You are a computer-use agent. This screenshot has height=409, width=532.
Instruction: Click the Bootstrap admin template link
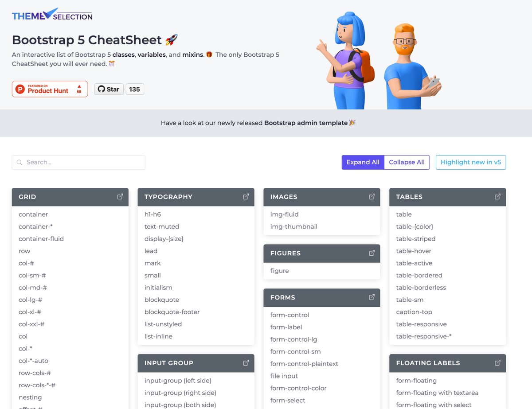point(306,123)
